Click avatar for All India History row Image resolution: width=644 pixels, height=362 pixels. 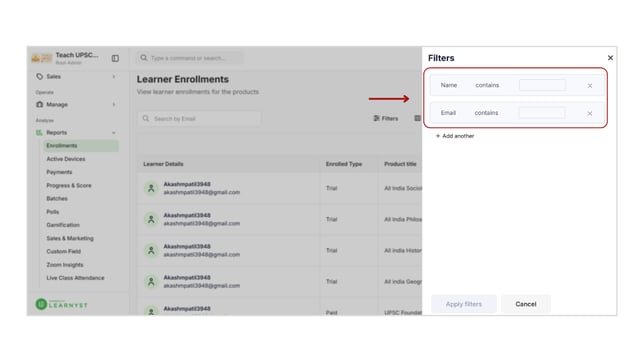pos(151,251)
